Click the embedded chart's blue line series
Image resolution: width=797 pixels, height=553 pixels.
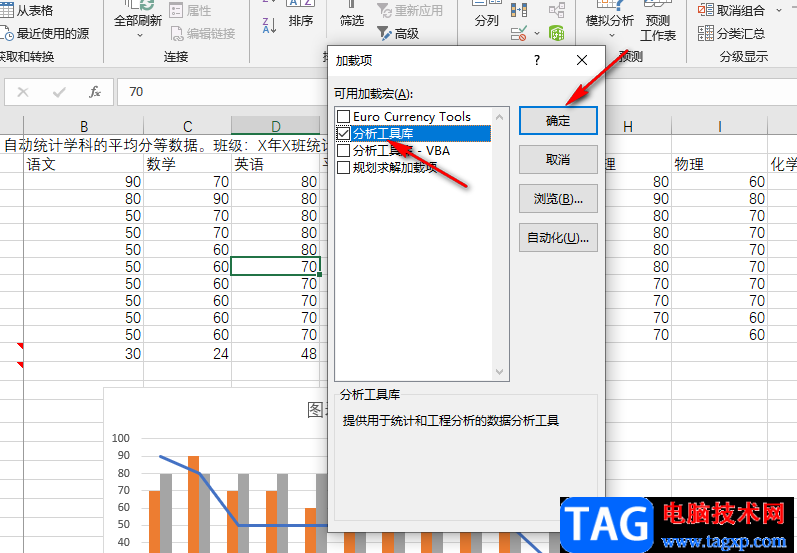(219, 499)
